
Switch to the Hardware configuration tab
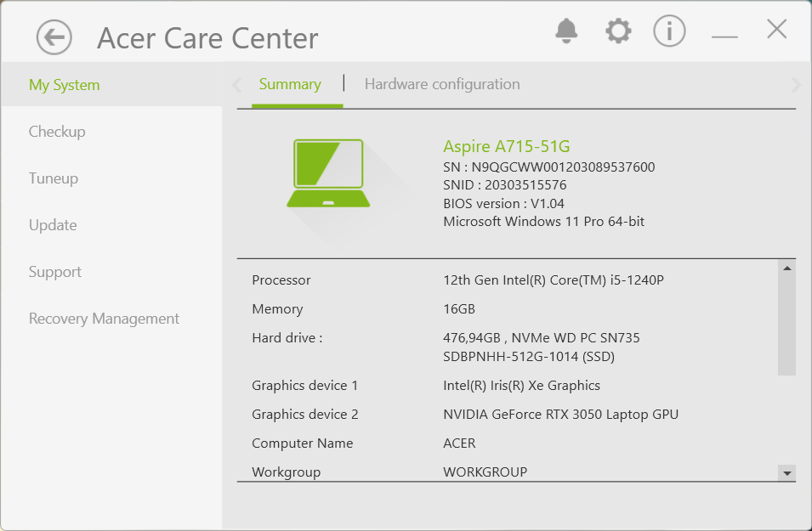coord(442,83)
